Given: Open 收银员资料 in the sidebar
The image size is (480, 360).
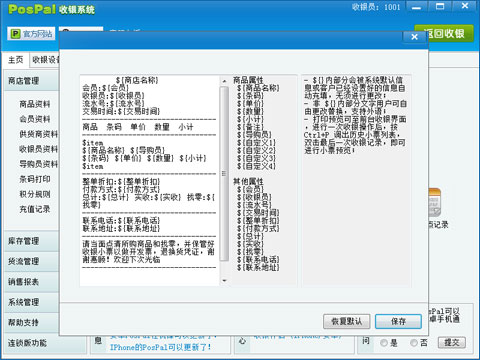Looking at the screenshot, I should click(39, 149).
